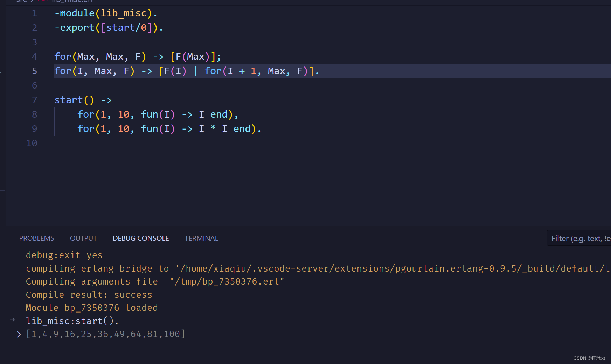
Task: Click 'Compile result: success' console line
Action: (89, 295)
